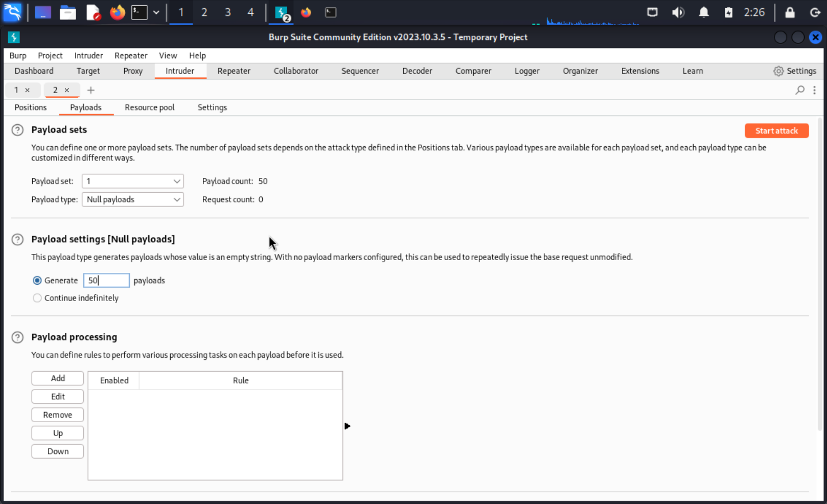Image resolution: width=827 pixels, height=504 pixels.
Task: Open the Resource pool sub-tab
Action: click(x=149, y=107)
